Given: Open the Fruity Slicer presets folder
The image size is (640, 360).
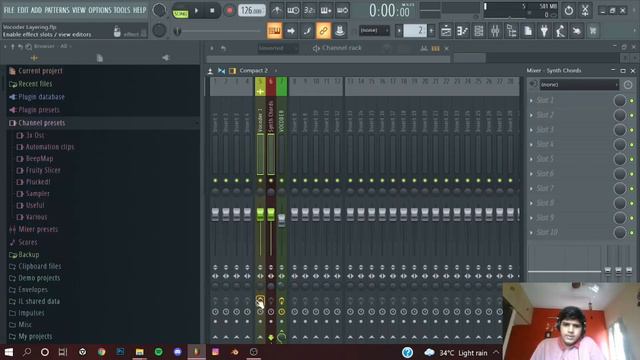Looking at the screenshot, I should click(43, 170).
